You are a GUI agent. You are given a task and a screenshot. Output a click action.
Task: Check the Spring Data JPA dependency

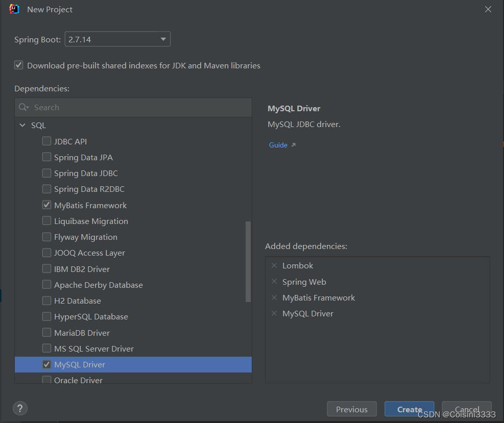[46, 157]
